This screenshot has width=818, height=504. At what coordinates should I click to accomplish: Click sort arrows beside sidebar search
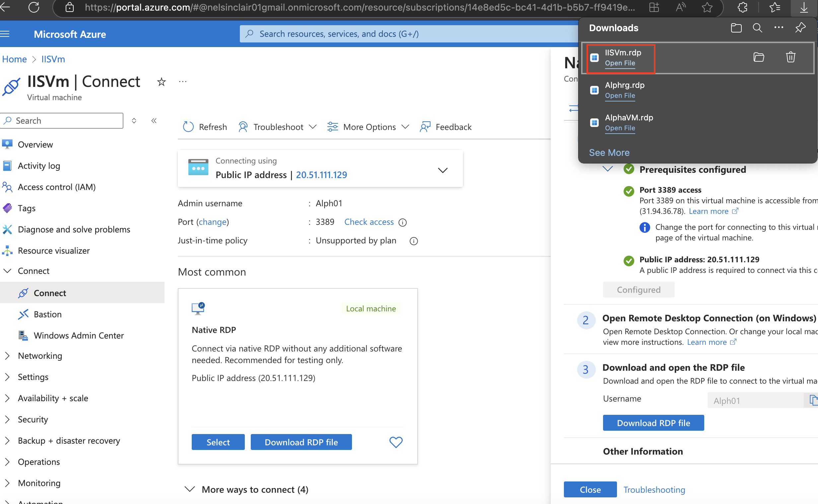click(x=134, y=121)
